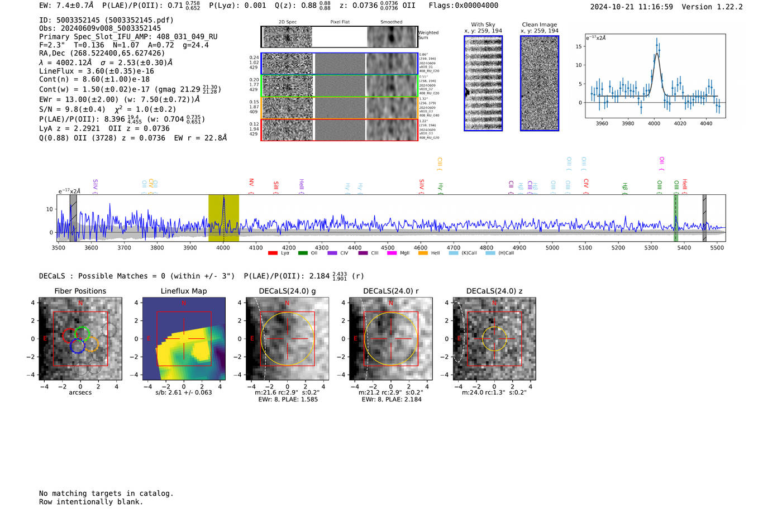Click the EWr = 13.00(±2.00) line
Viewport: 782px width, 532px height.
120,99
